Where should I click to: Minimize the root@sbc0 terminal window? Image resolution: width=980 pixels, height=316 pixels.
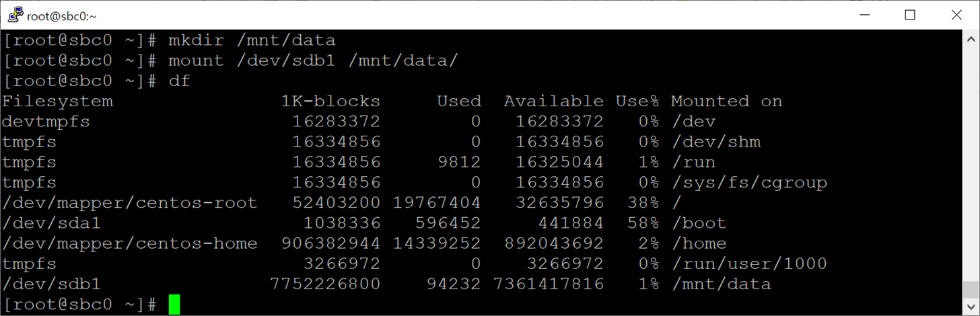tap(864, 15)
